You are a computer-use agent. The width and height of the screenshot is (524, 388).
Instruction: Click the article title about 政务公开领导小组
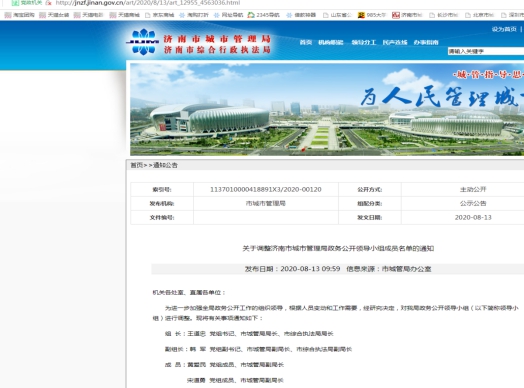(338, 248)
